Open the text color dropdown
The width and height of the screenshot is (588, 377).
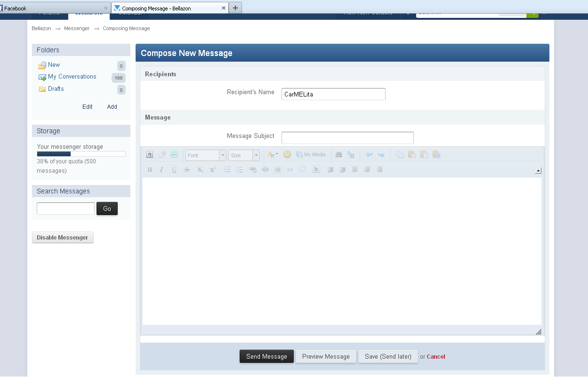pyautogui.click(x=273, y=154)
